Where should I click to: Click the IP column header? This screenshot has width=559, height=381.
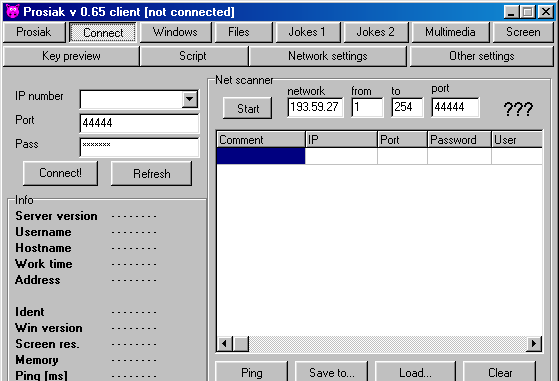click(x=342, y=139)
